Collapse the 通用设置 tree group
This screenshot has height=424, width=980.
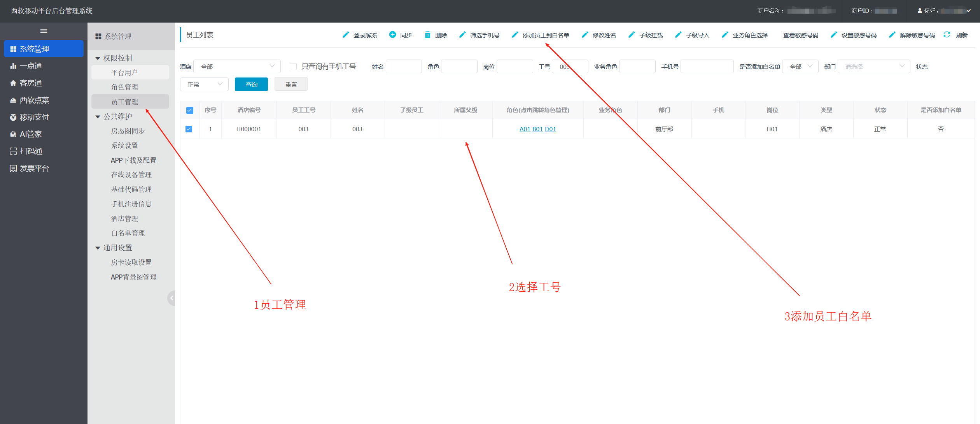coord(98,248)
